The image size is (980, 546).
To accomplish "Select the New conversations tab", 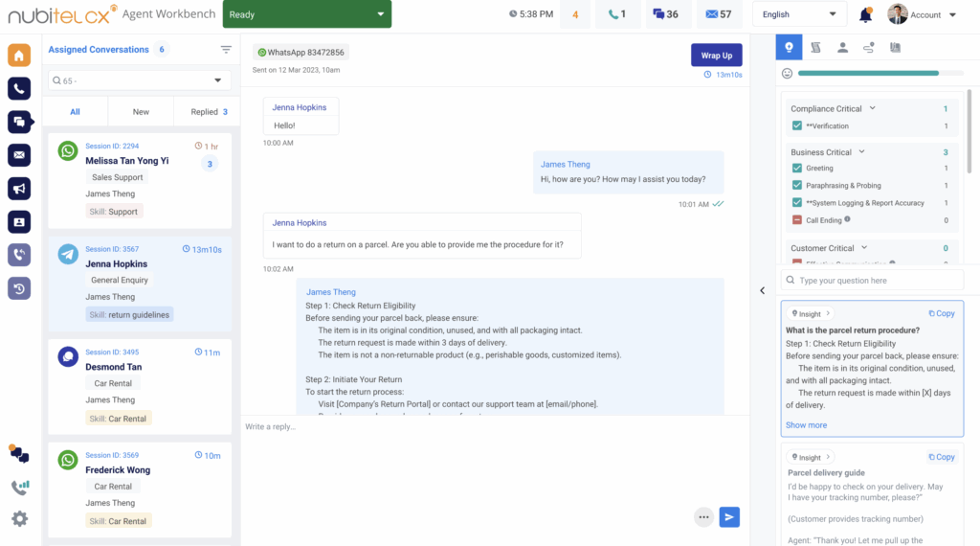I will pos(141,112).
